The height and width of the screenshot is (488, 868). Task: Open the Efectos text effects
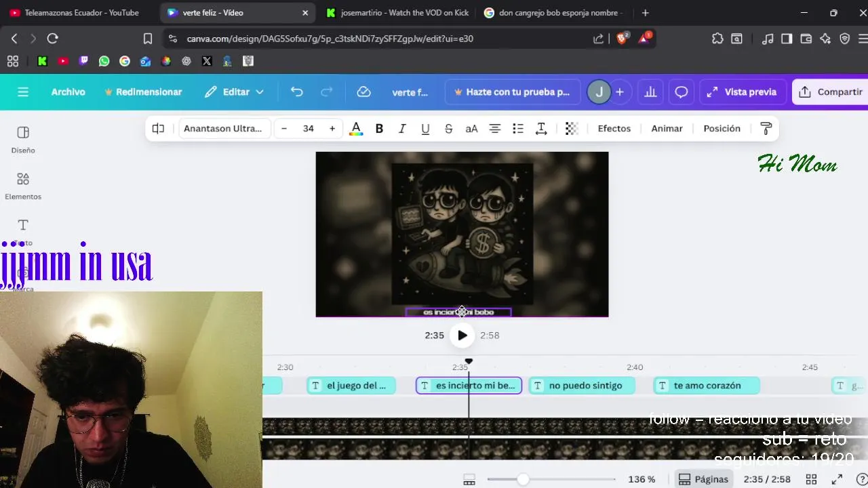click(614, 128)
